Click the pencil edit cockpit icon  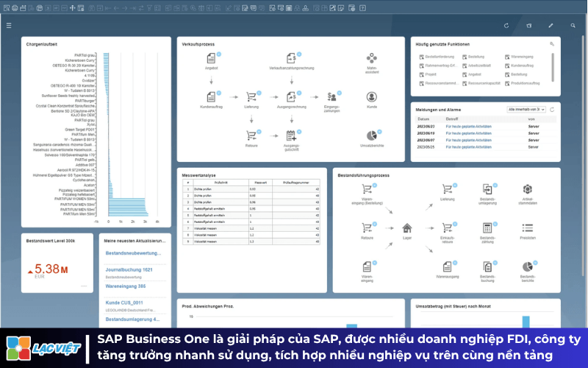pyautogui.click(x=551, y=26)
